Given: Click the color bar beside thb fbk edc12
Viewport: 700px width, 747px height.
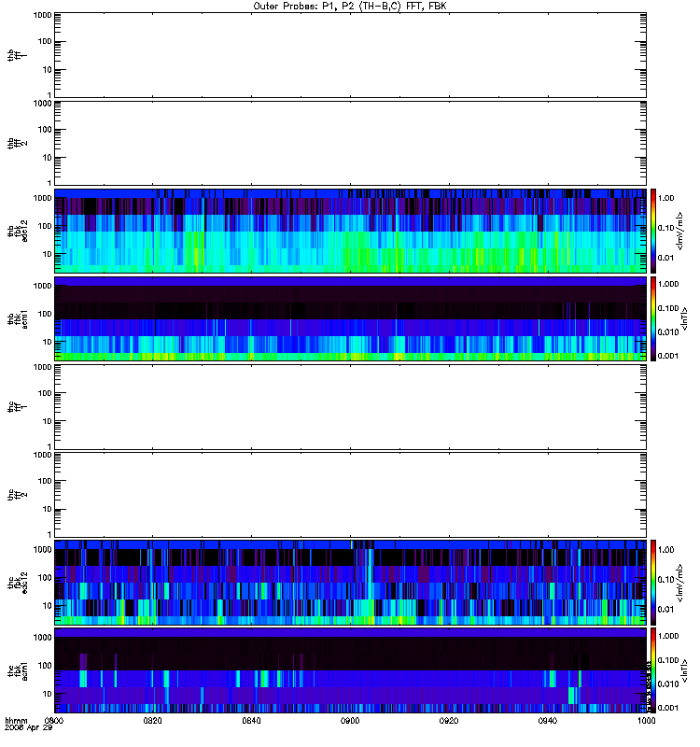Looking at the screenshot, I should tap(653, 231).
